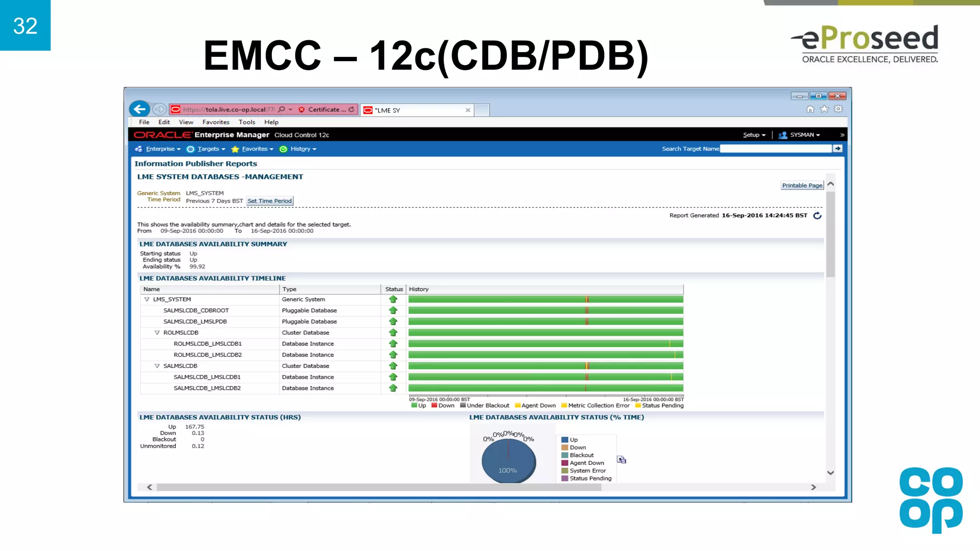The width and height of the screenshot is (980, 551).
Task: Open the Certificate error indicator
Action: 322,110
